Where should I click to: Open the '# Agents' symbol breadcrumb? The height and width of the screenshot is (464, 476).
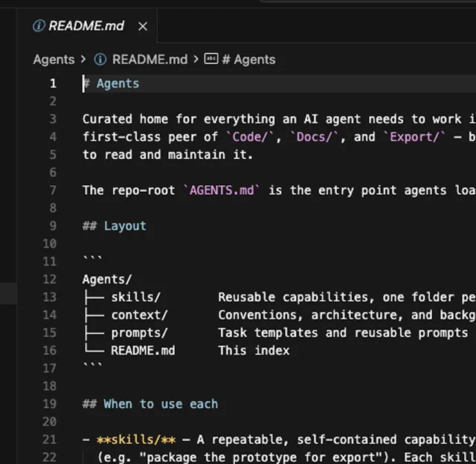(x=249, y=59)
